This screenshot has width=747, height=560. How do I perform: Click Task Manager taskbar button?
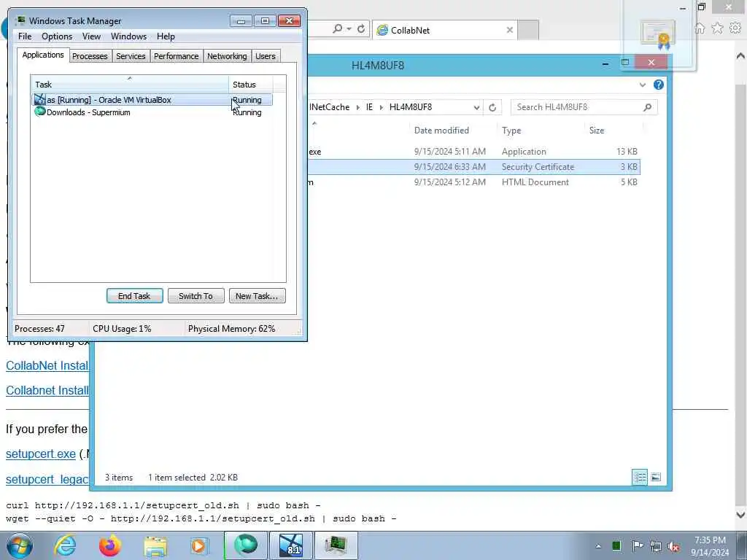pyautogui.click(x=336, y=545)
